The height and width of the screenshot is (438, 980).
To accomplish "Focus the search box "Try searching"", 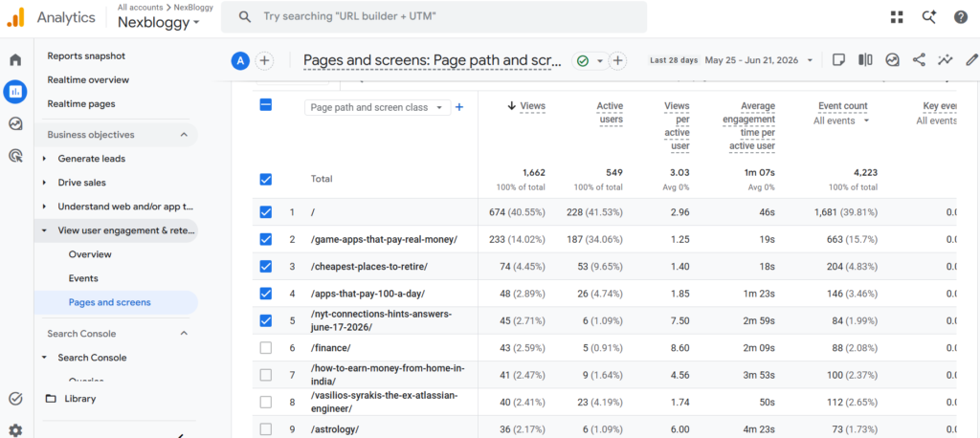I will pyautogui.click(x=434, y=17).
